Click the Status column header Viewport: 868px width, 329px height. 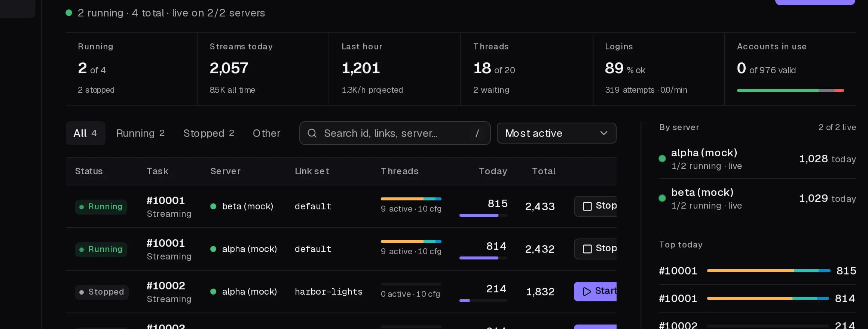(89, 171)
